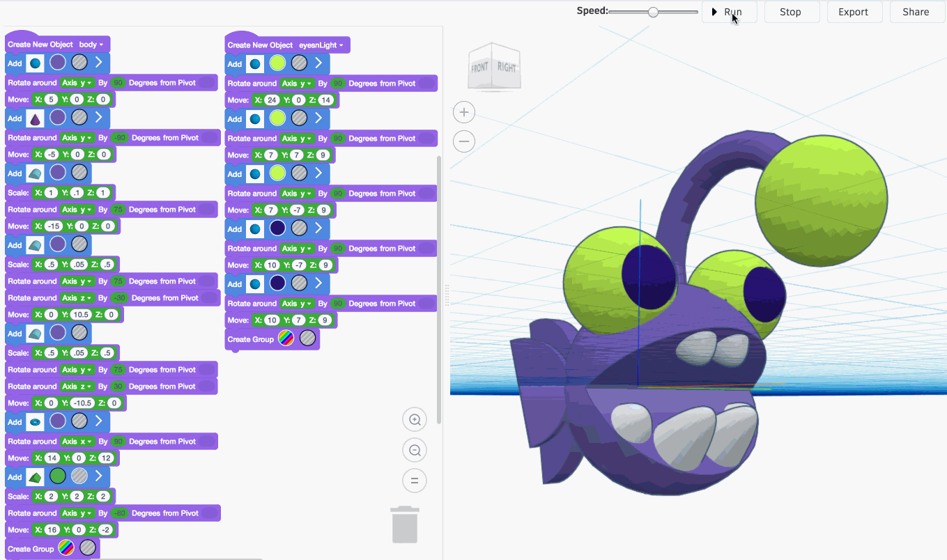Run the code blocks program

coord(729,12)
